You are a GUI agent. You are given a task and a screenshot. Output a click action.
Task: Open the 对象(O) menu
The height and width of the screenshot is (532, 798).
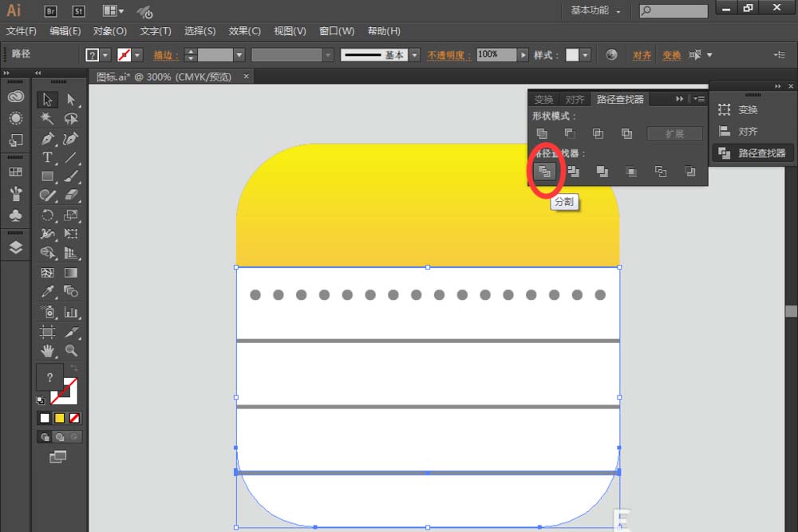tap(110, 31)
